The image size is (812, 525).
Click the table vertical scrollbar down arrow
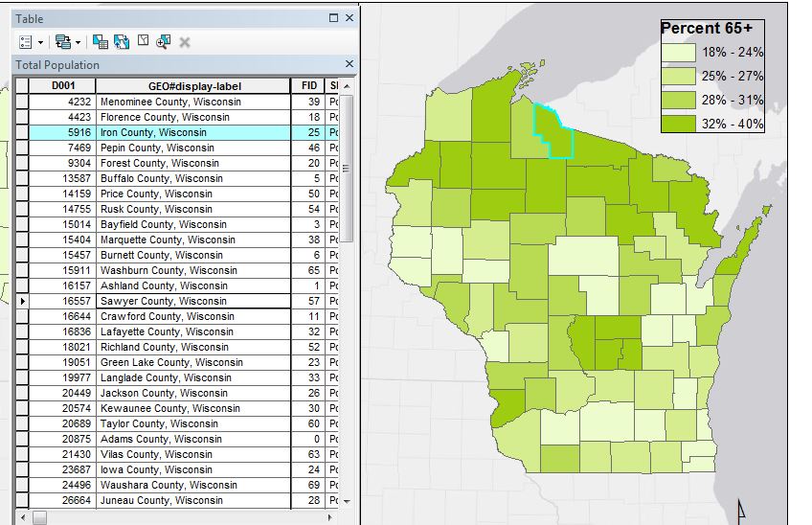(347, 501)
